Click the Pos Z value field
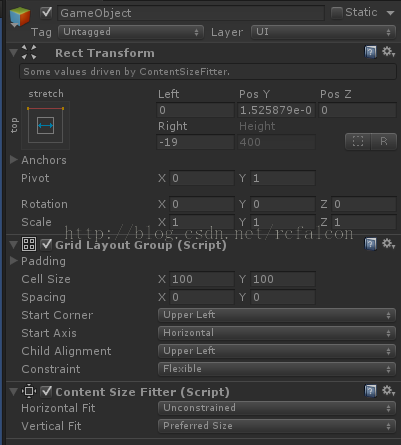 click(357, 110)
